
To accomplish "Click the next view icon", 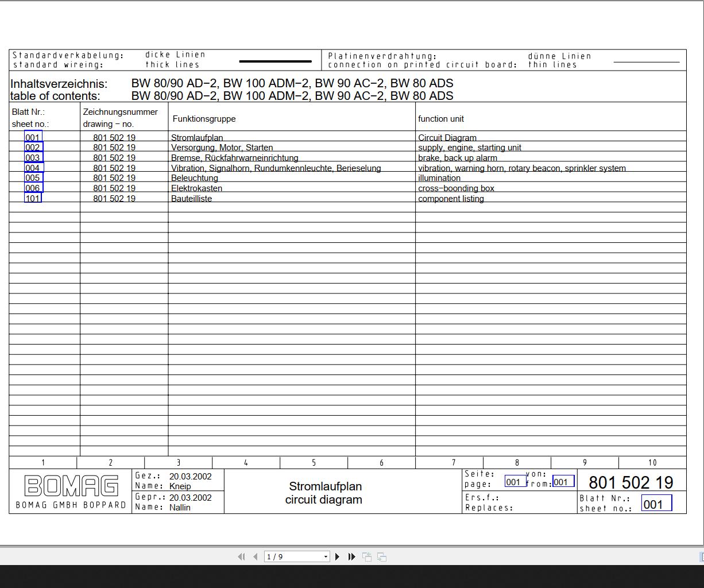I will 382,556.
